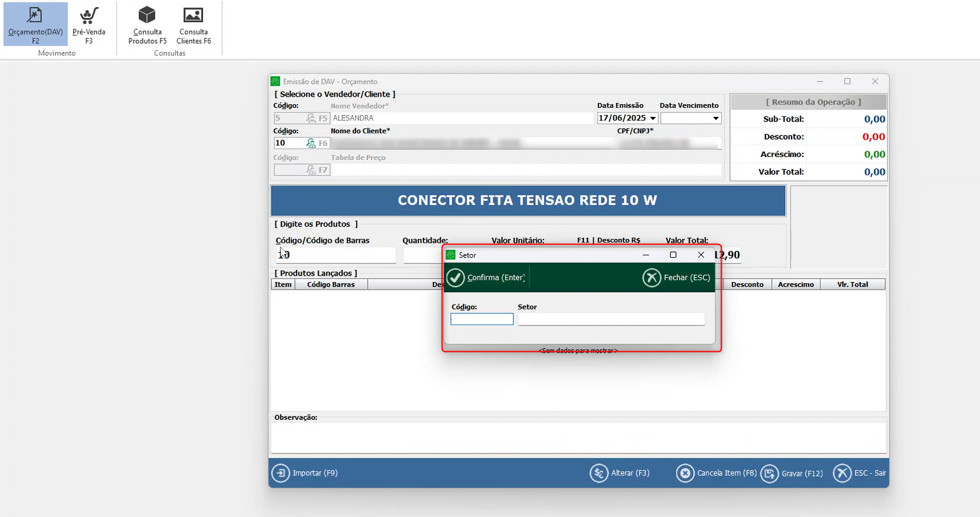Click Gravar (F12) button
This screenshot has height=517, width=980.
(x=791, y=473)
